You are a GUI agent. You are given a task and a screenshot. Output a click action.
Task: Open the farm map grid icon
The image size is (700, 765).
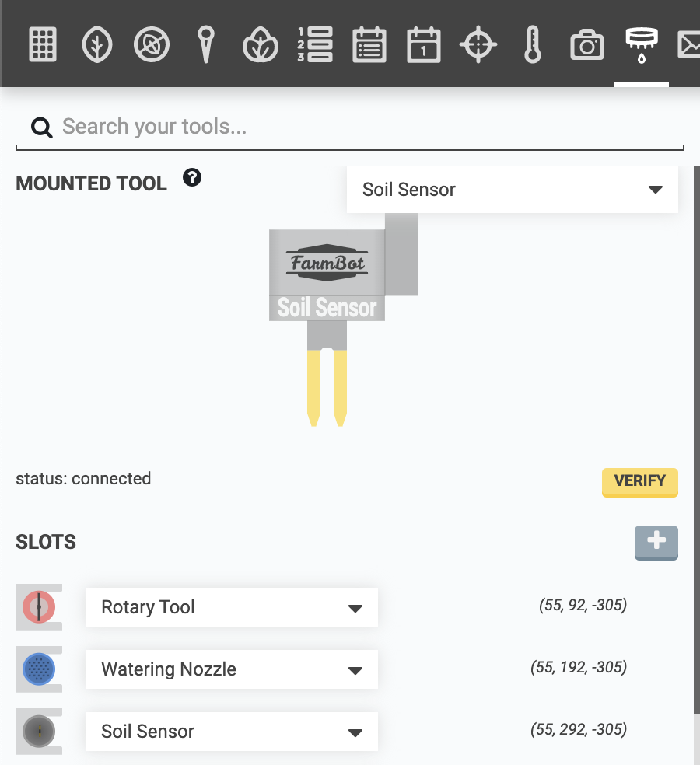coord(42,44)
